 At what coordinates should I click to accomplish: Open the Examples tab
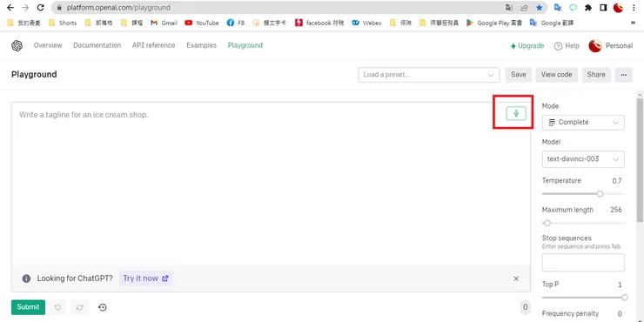click(x=201, y=45)
